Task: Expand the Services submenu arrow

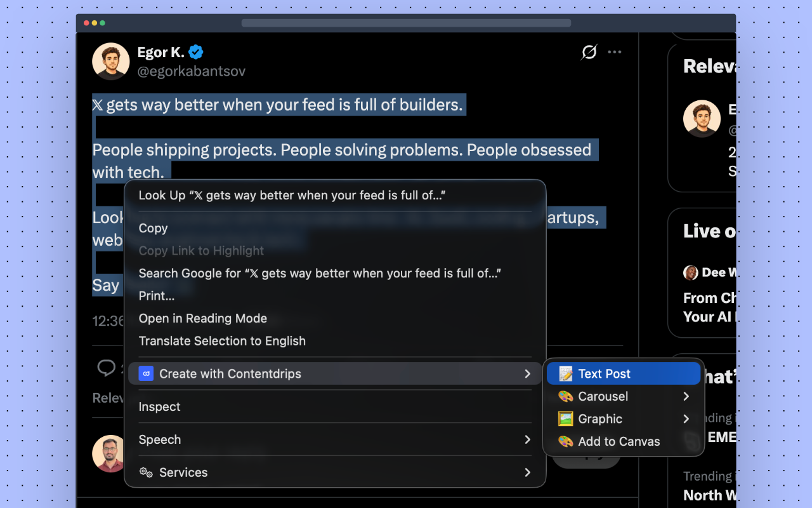Action: [x=527, y=472]
